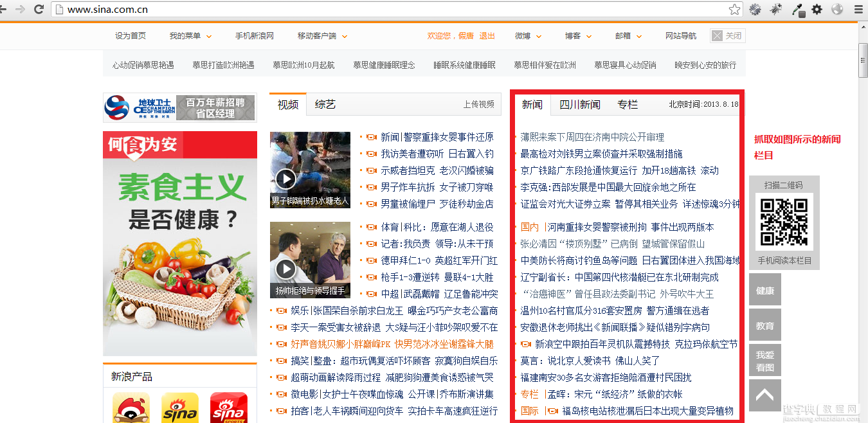
Task: Go forward with browser forward arrow
Action: (x=21, y=9)
